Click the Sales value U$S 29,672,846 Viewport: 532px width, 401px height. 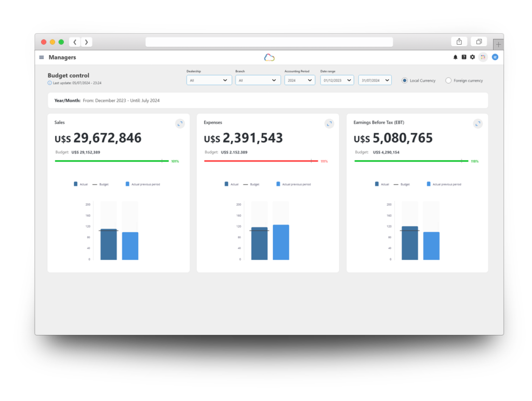point(98,138)
